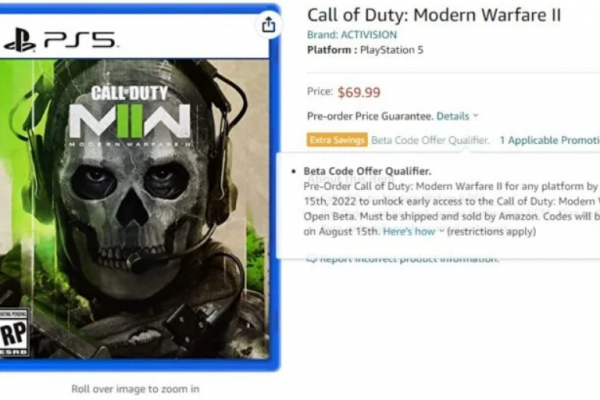The width and height of the screenshot is (600, 400).
Task: Open the Call of Duty cover image thumbnail
Action: (135, 187)
